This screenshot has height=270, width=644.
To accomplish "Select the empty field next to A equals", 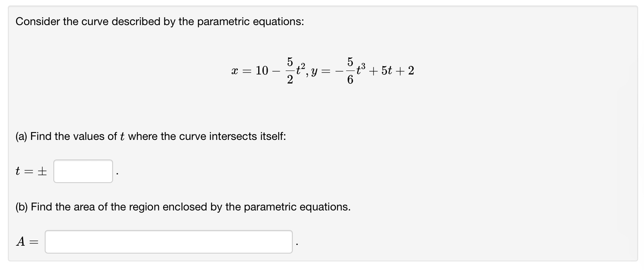I will tap(169, 242).
